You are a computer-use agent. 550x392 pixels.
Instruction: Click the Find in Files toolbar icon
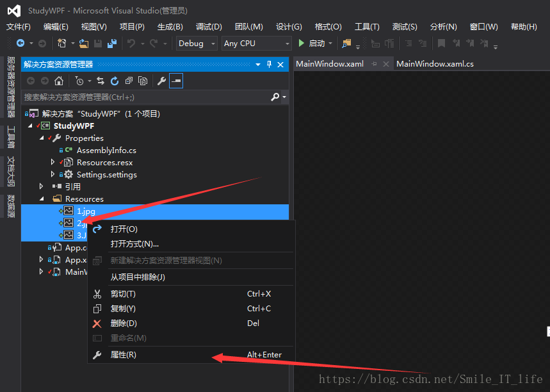point(346,43)
